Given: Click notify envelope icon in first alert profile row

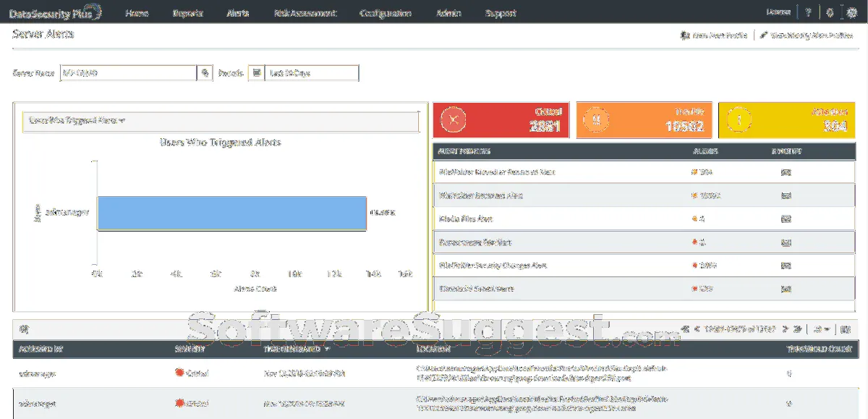Looking at the screenshot, I should pos(786,172).
